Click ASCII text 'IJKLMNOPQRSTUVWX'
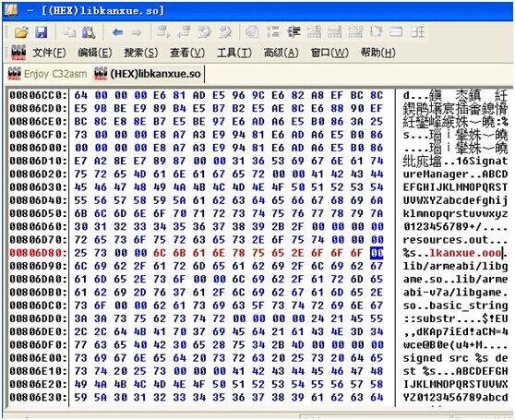This screenshot has height=420, width=515. point(455,384)
